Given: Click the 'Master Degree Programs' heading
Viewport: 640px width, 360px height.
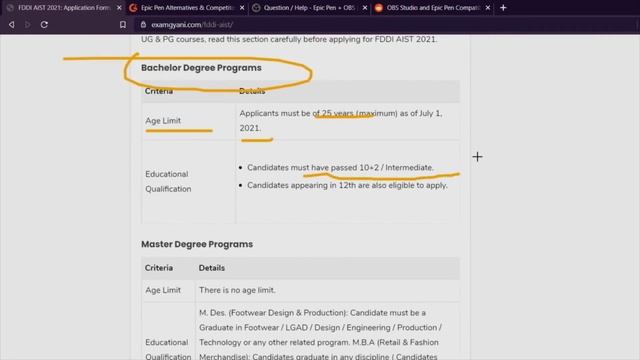Looking at the screenshot, I should click(197, 244).
